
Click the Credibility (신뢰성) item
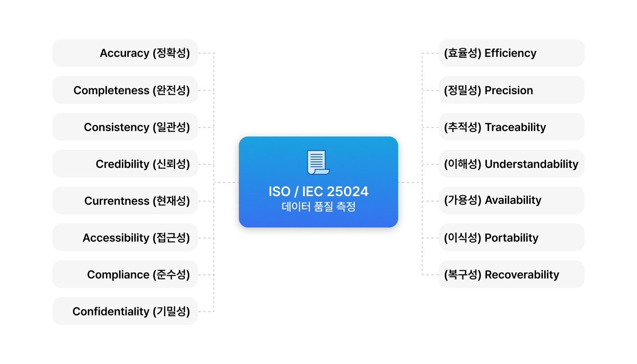[x=125, y=164]
